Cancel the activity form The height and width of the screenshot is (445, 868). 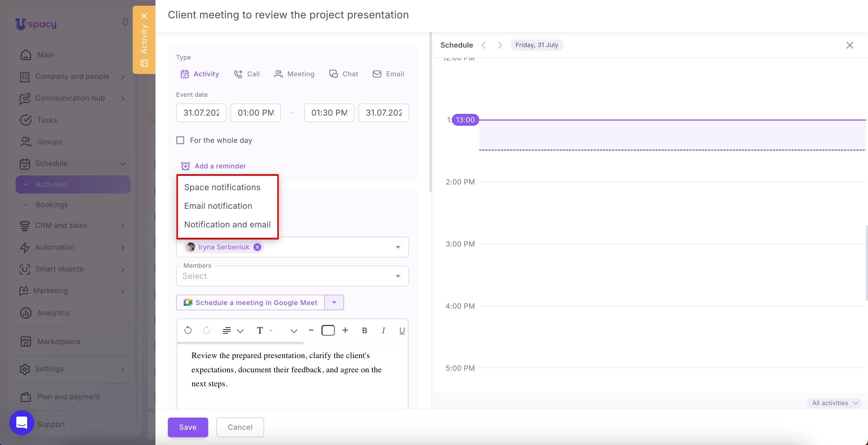(240, 427)
